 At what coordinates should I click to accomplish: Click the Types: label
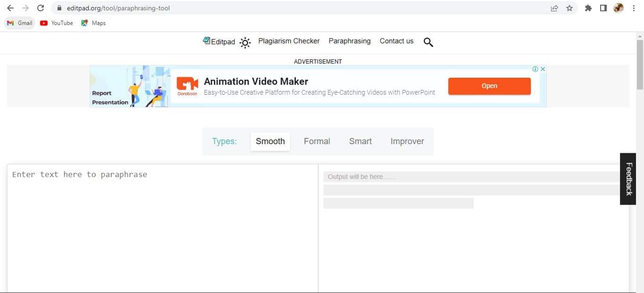pos(224,141)
